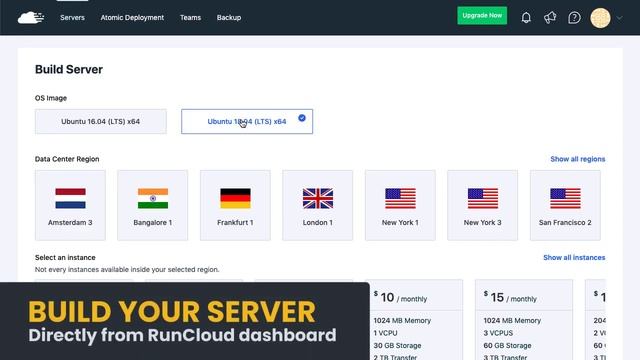Click Show all instances link

tap(574, 258)
